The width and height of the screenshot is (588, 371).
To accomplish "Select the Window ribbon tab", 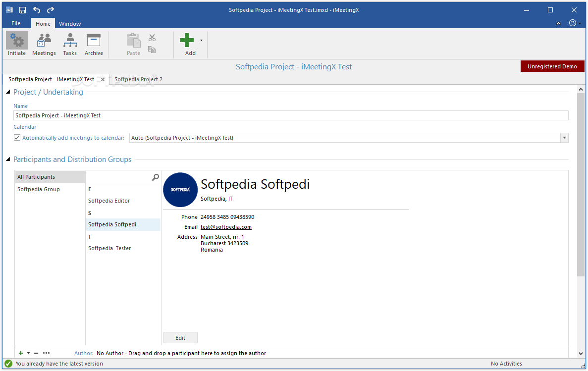I will pyautogui.click(x=70, y=24).
